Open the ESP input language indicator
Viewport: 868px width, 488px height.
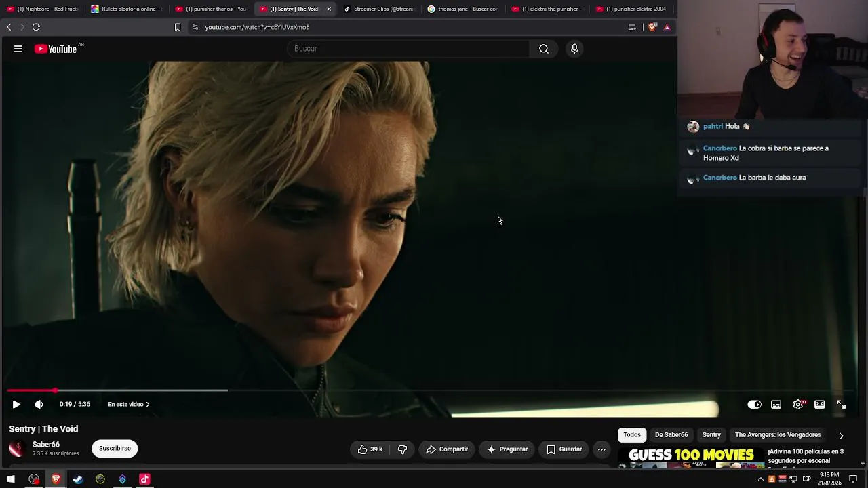(807, 479)
